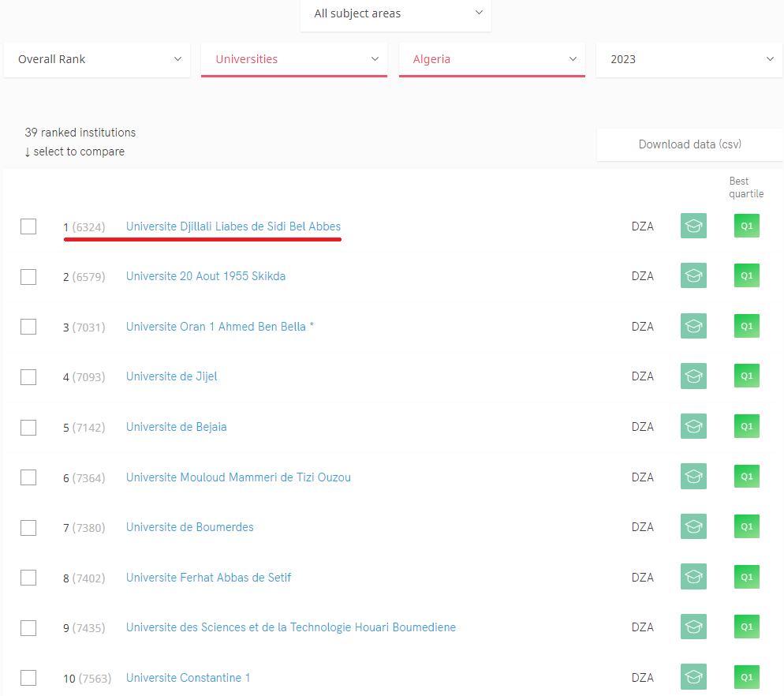Viewport: 784px width, 696px height.
Task: Click rank text '3 (7031)'
Action: tap(84, 327)
